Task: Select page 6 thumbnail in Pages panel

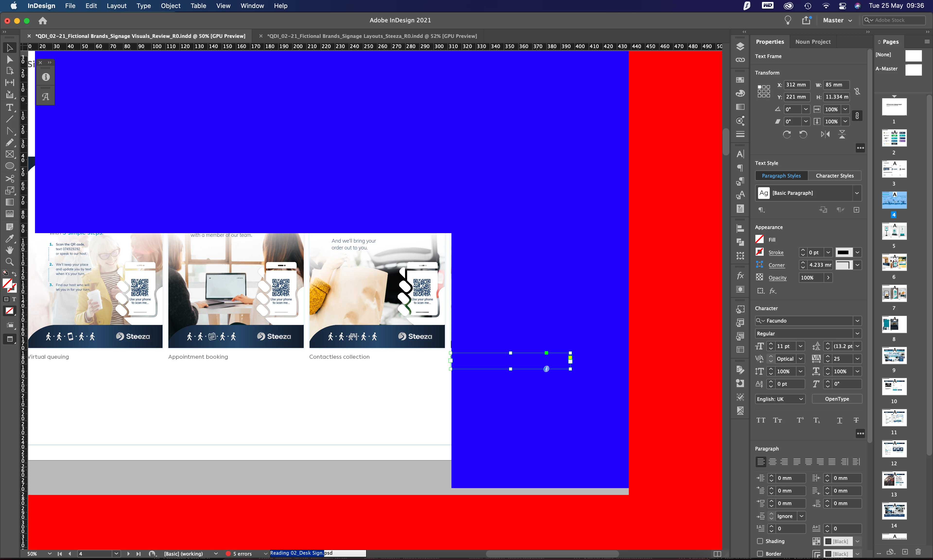Action: (894, 262)
